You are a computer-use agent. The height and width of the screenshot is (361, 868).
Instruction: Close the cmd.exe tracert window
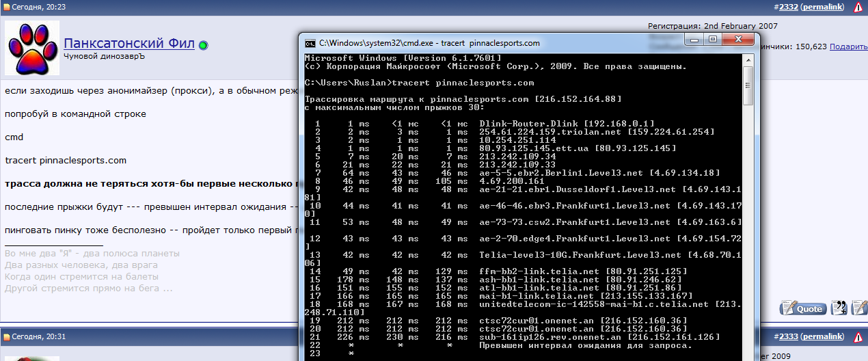tap(740, 40)
